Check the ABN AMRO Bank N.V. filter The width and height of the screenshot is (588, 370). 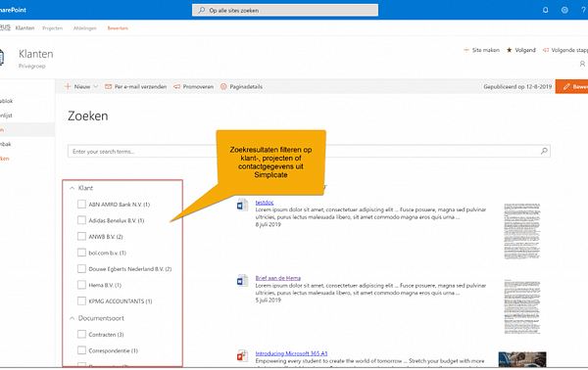(81, 205)
